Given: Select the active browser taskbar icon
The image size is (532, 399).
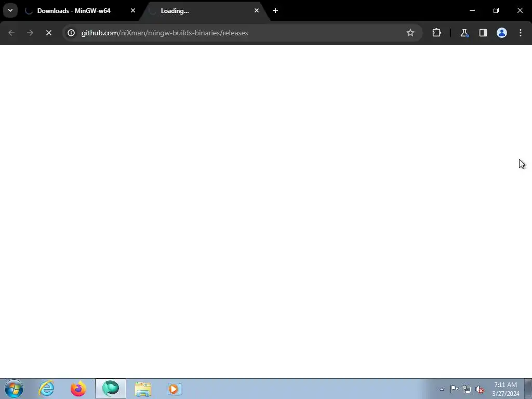Looking at the screenshot, I should point(111,389).
